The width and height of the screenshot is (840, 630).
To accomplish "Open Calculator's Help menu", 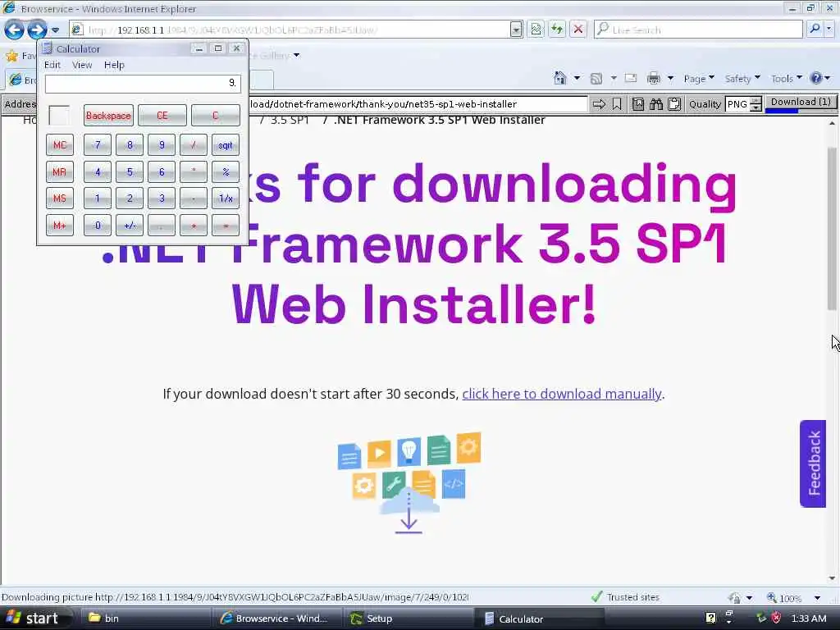I will (x=114, y=65).
